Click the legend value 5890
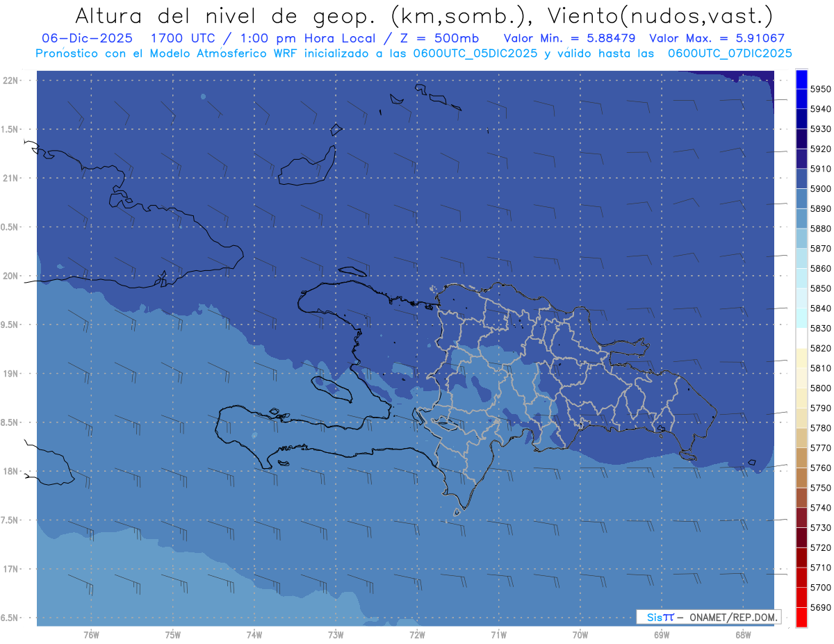 point(820,208)
